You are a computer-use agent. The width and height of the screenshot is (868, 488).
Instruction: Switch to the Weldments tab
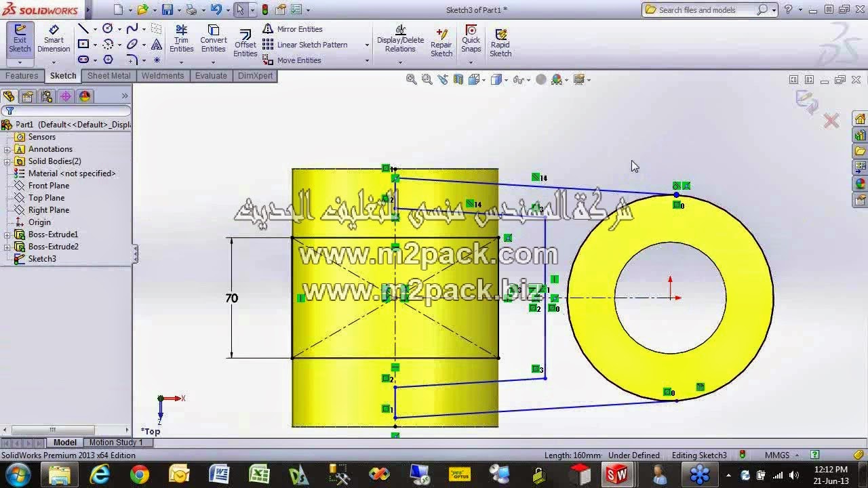coord(163,76)
